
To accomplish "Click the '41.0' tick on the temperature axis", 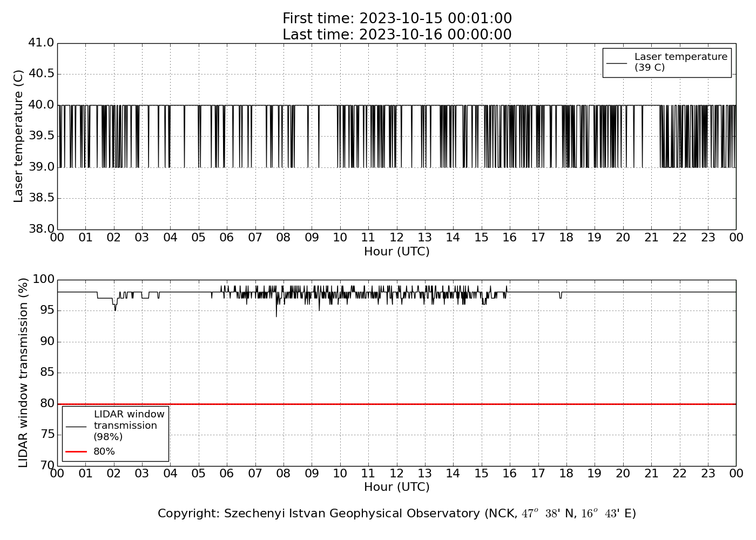I will [41, 43].
